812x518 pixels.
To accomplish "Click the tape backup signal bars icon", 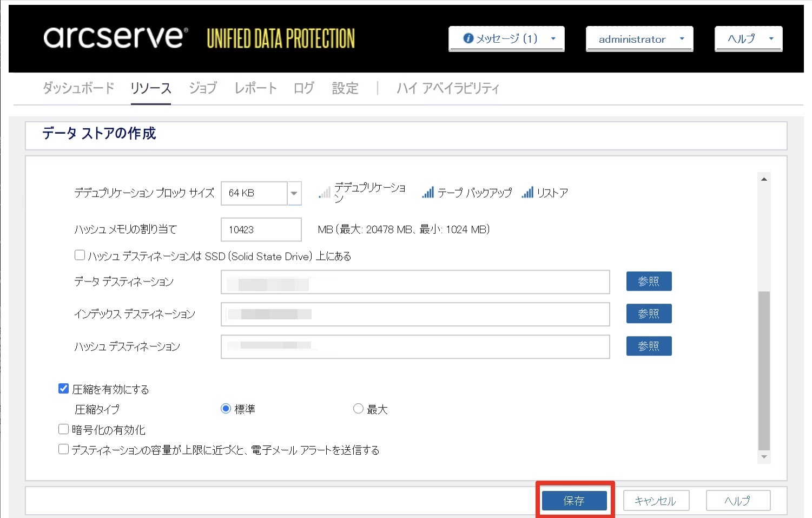I will [x=428, y=193].
